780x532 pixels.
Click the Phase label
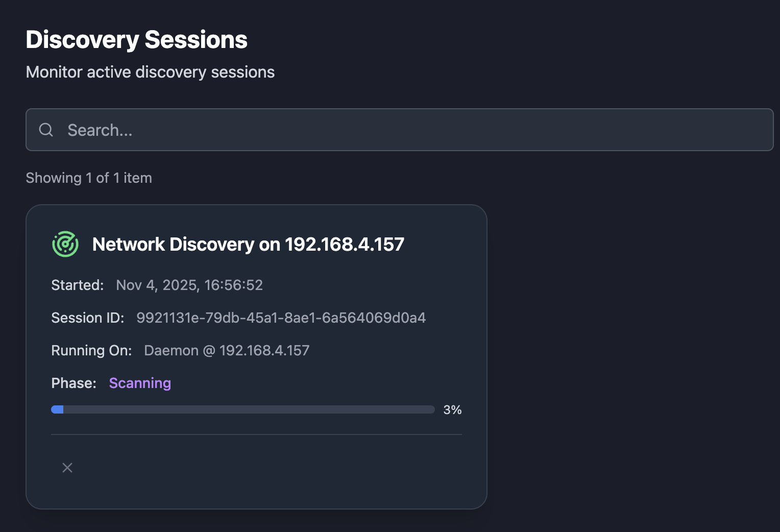[x=74, y=383]
